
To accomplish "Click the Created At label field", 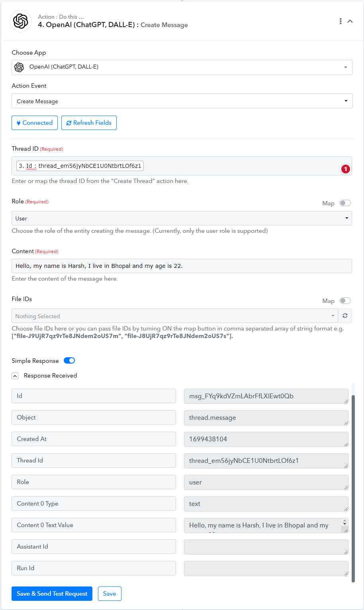I will [94, 439].
